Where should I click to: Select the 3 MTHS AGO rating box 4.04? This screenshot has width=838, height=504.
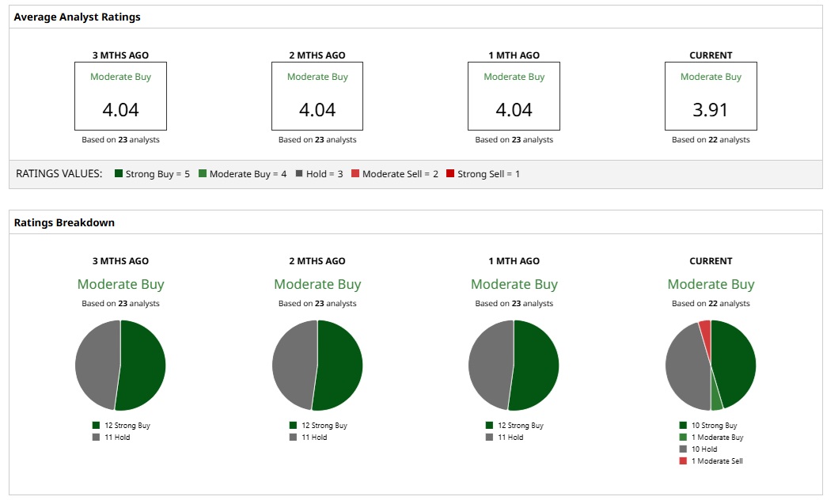[x=121, y=97]
